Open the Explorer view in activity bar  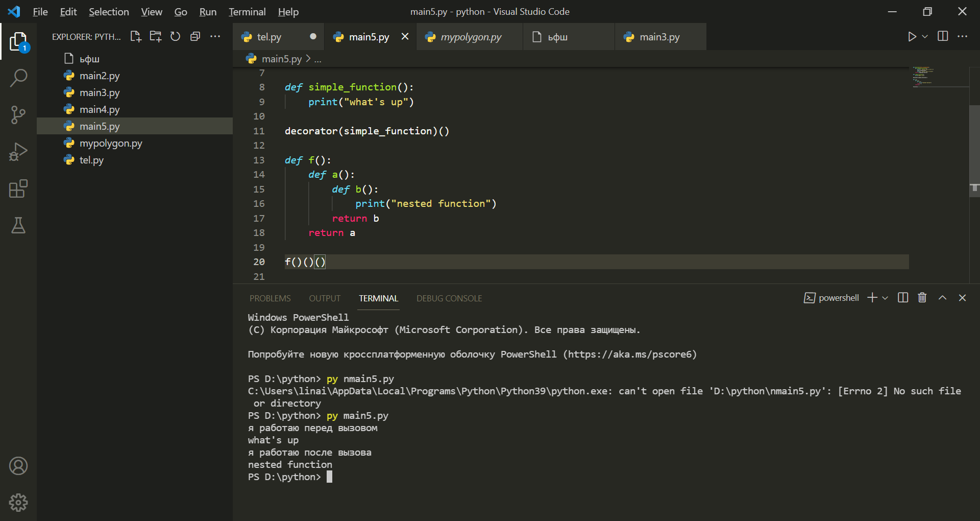pos(18,42)
